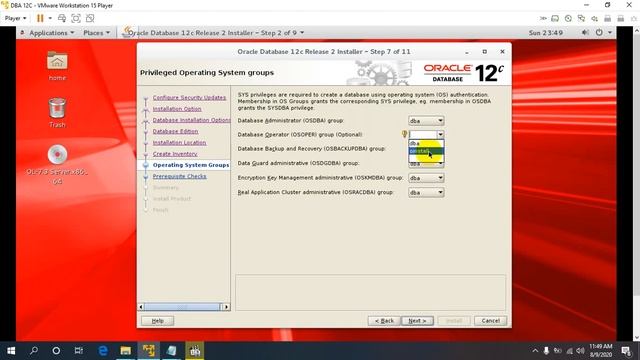Screen dimensions: 640x360
Task: Open Windows search
Action: point(34,351)
